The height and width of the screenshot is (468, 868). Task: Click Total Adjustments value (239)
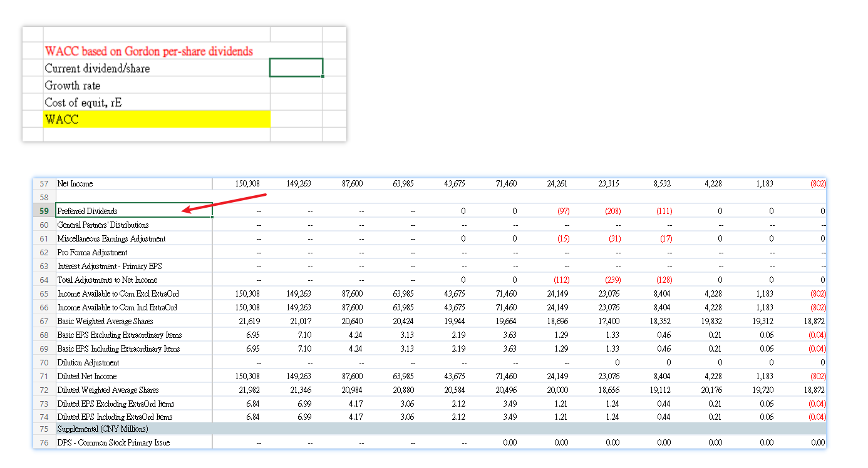pyautogui.click(x=612, y=280)
